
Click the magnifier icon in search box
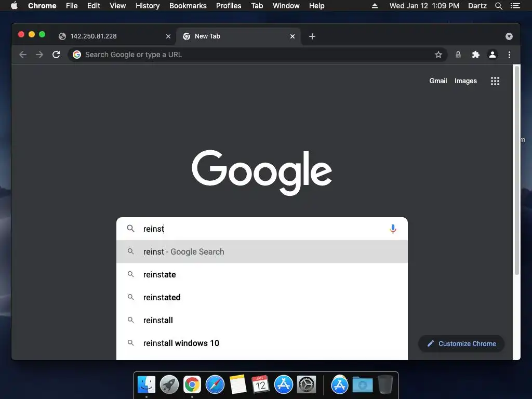click(x=130, y=229)
